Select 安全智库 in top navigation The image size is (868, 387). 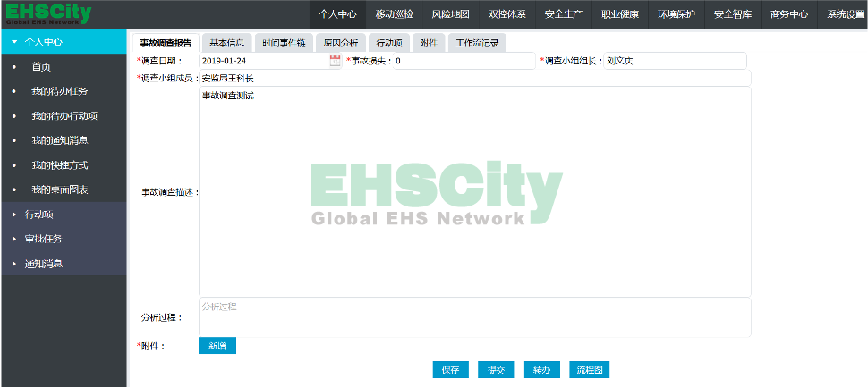pyautogui.click(x=733, y=14)
